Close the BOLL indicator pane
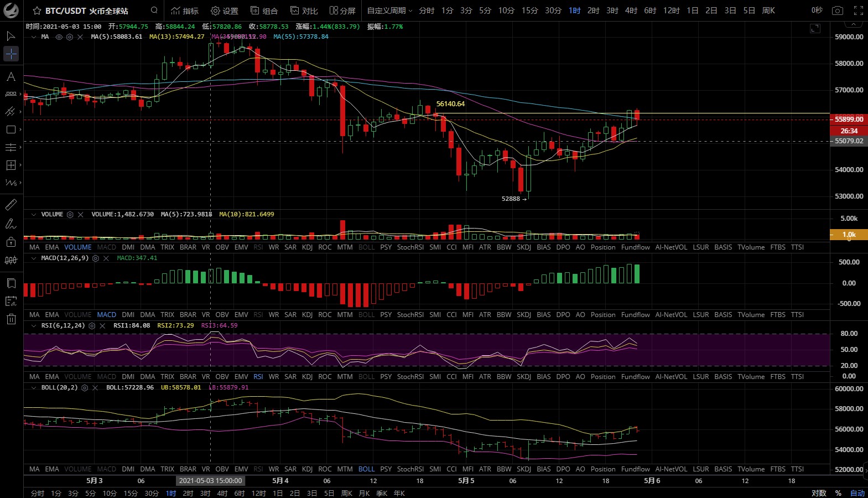Screen dimensions: 868x498 [95, 388]
